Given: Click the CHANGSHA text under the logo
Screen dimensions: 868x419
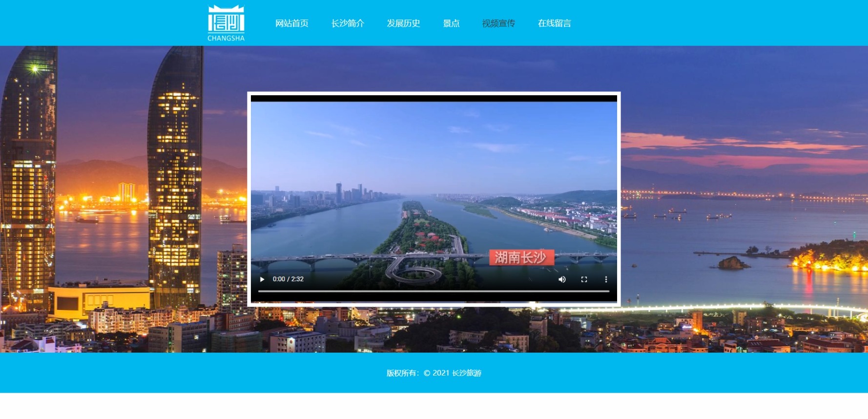Looking at the screenshot, I should [x=226, y=38].
